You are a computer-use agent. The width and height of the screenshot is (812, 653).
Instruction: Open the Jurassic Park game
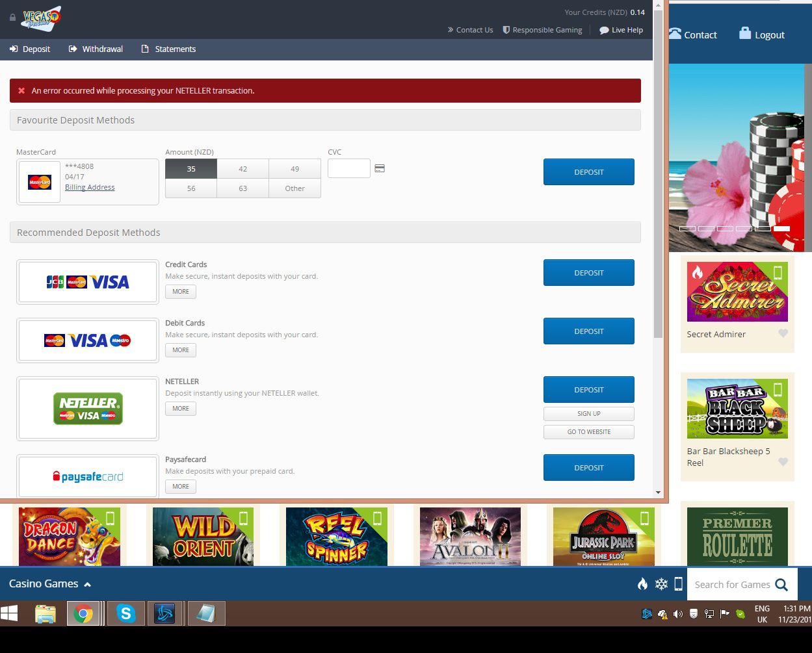603,537
